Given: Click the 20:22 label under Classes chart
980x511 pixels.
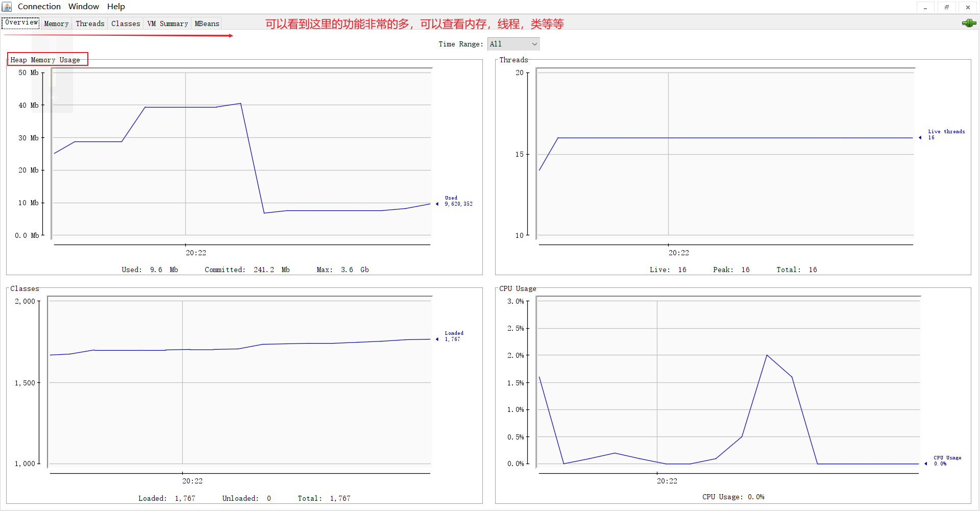Looking at the screenshot, I should pos(192,481).
